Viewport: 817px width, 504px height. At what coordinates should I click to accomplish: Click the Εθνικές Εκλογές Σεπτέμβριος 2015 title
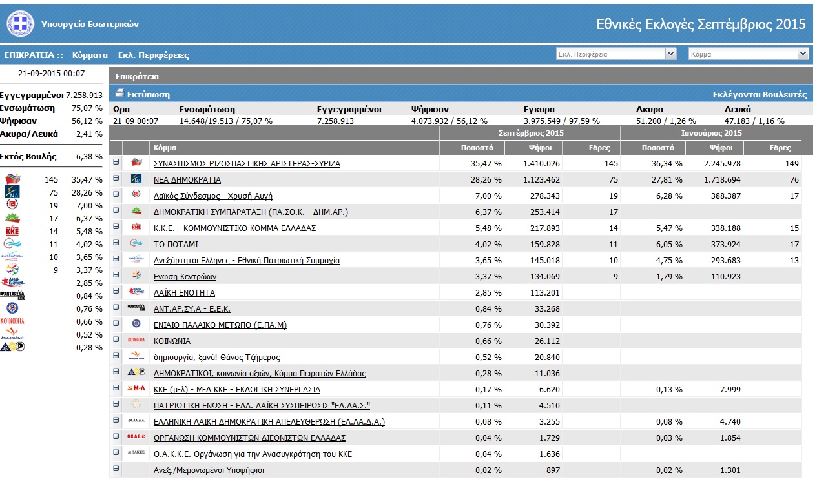[x=701, y=25]
